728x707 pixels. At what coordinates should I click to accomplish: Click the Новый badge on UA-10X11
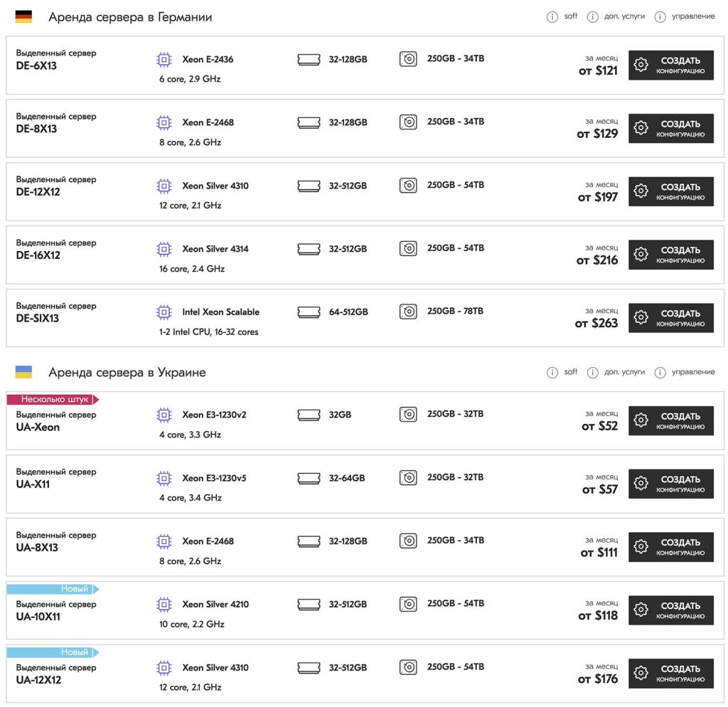[x=53, y=589]
